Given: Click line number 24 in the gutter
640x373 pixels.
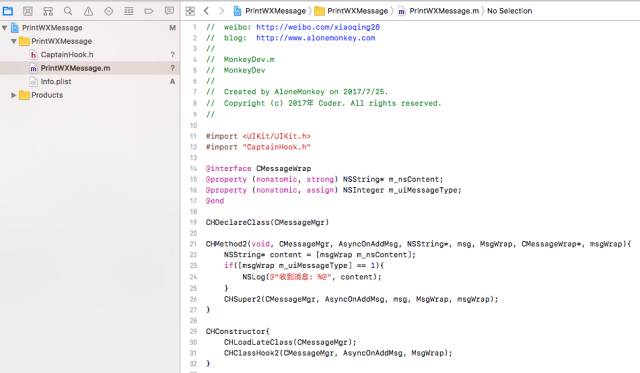Looking at the screenshot, I should pos(193,277).
